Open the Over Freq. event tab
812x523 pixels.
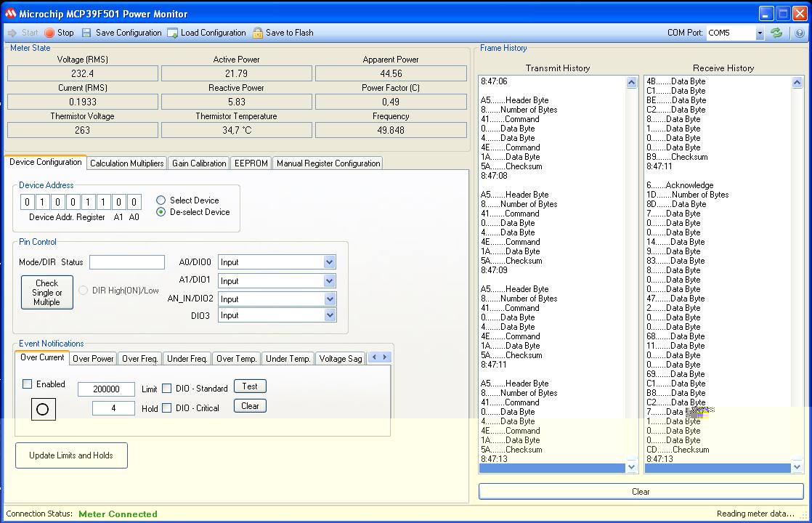click(139, 358)
